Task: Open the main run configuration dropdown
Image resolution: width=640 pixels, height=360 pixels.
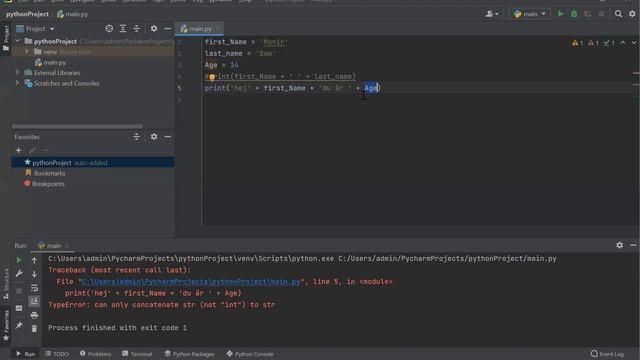Action: point(529,14)
